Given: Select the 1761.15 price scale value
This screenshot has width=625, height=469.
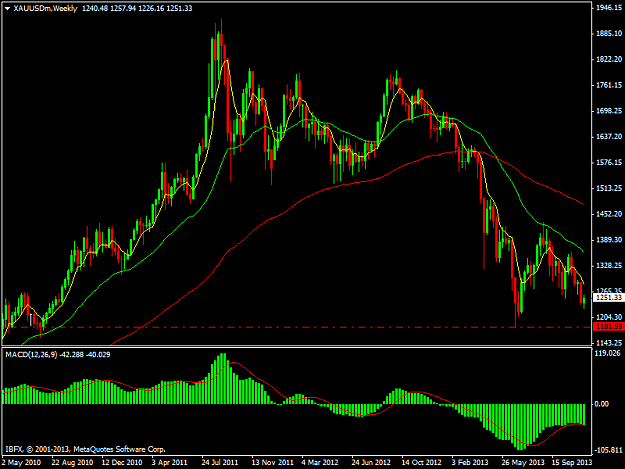Looking at the screenshot, I should tap(609, 85).
